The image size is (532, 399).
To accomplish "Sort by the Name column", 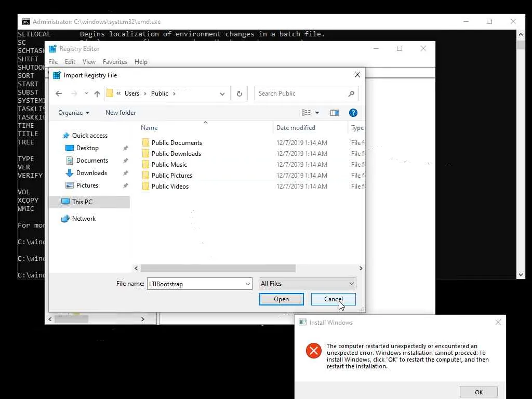I will coord(149,128).
